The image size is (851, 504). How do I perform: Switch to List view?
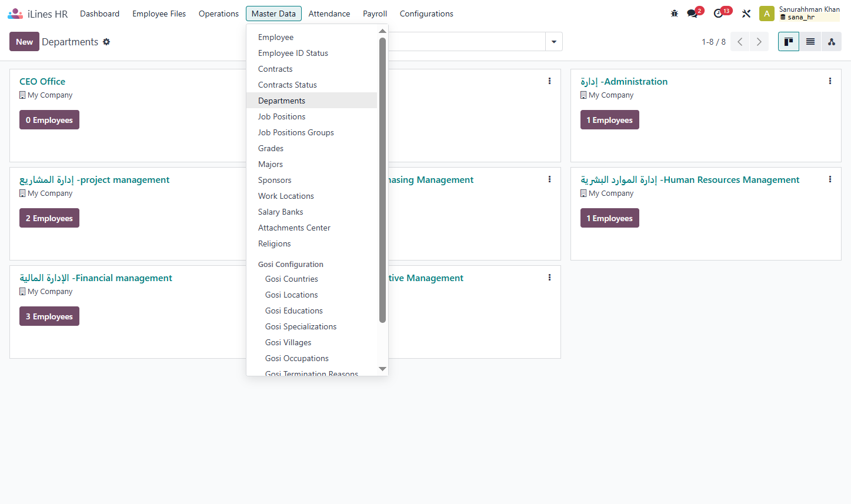[x=810, y=41]
